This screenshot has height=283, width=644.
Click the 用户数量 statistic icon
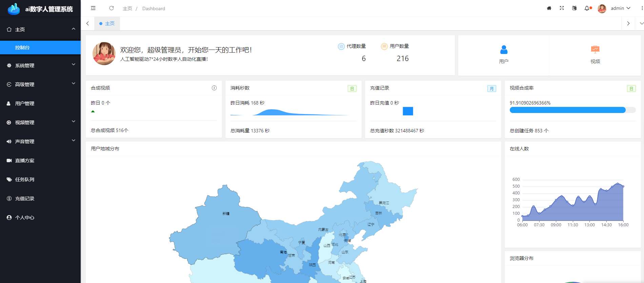[x=384, y=46]
